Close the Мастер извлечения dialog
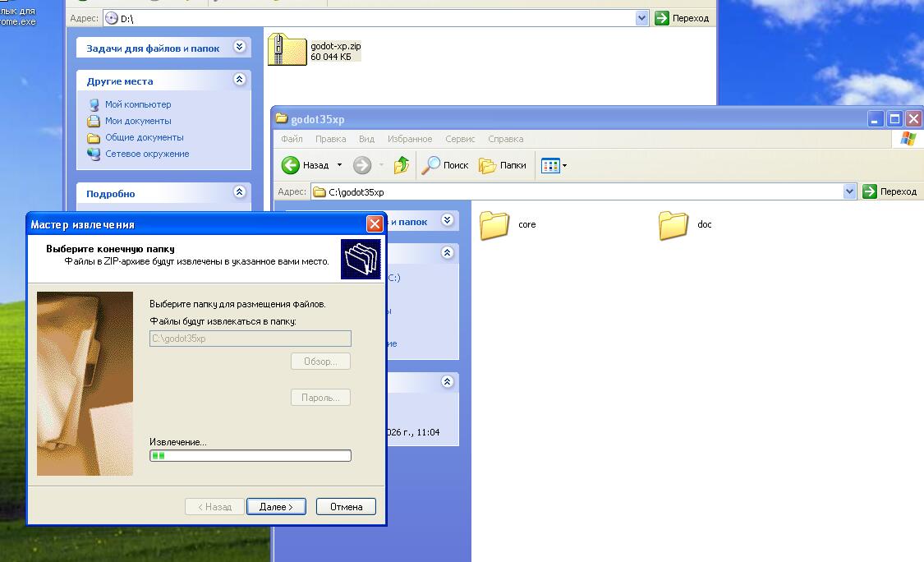This screenshot has width=924, height=562. click(x=375, y=224)
